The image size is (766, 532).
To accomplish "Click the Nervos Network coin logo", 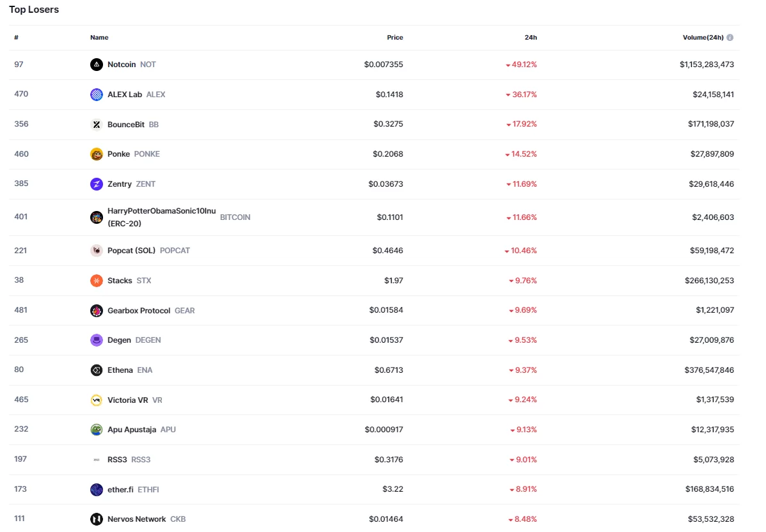I will pos(96,519).
